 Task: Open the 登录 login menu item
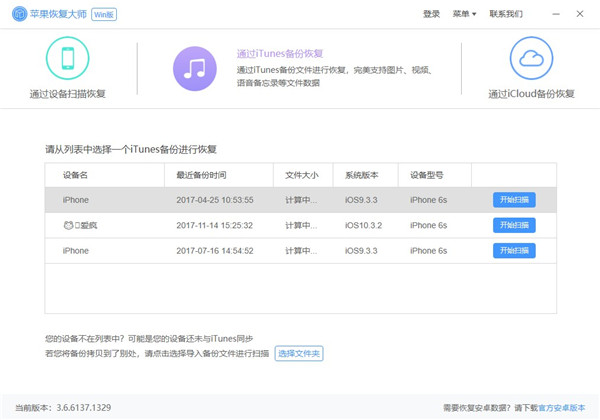pos(431,14)
